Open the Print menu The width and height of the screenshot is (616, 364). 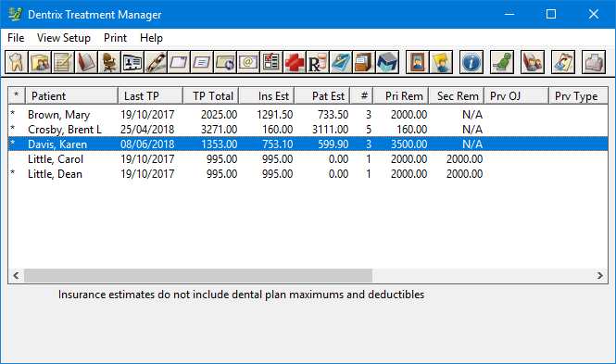coord(115,38)
